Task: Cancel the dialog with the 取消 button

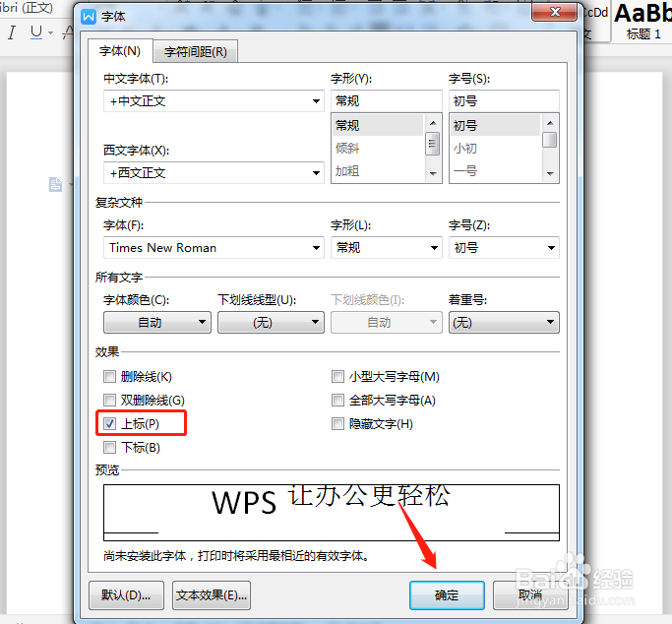Action: point(530,594)
